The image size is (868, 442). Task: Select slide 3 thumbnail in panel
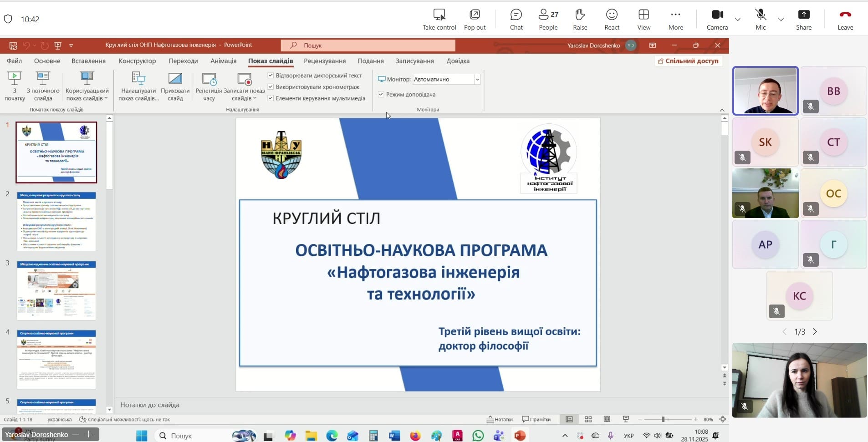pyautogui.click(x=56, y=290)
